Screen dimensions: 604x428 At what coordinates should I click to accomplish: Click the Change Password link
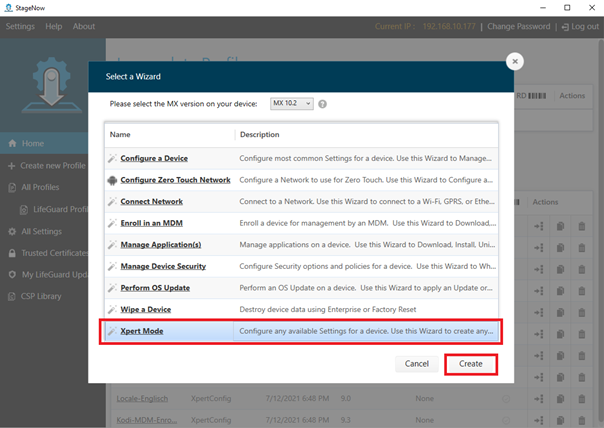518,26
